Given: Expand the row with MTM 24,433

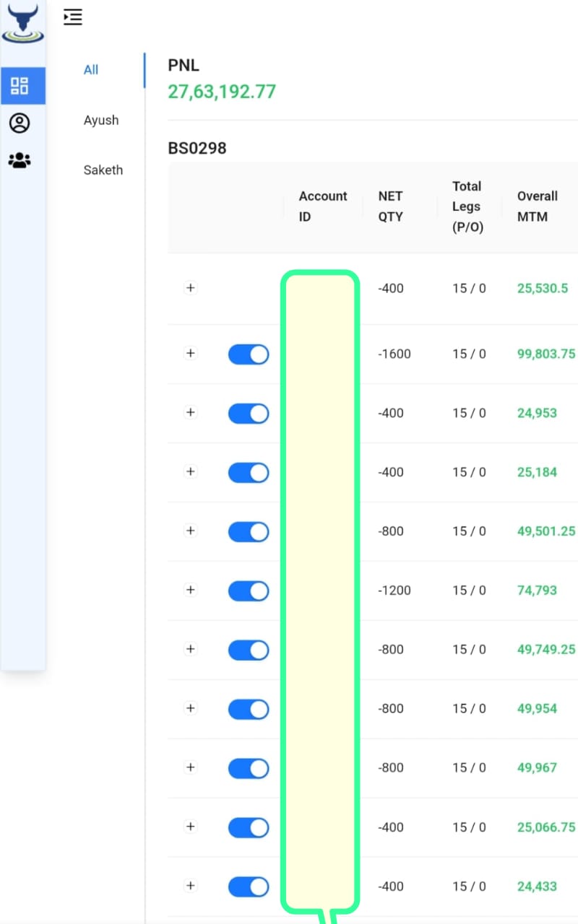Looking at the screenshot, I should [190, 886].
